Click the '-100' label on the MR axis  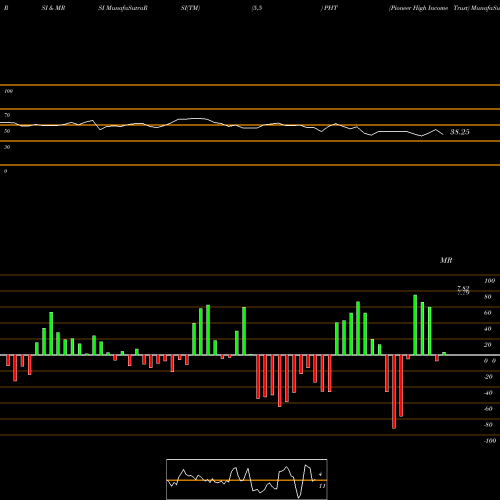pyautogui.click(x=490, y=441)
